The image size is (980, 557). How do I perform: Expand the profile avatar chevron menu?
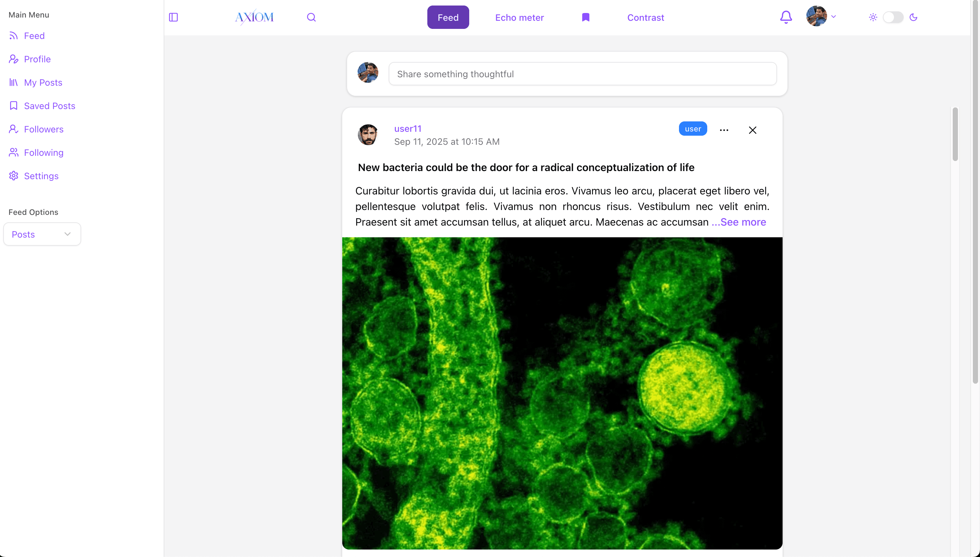[x=834, y=17]
